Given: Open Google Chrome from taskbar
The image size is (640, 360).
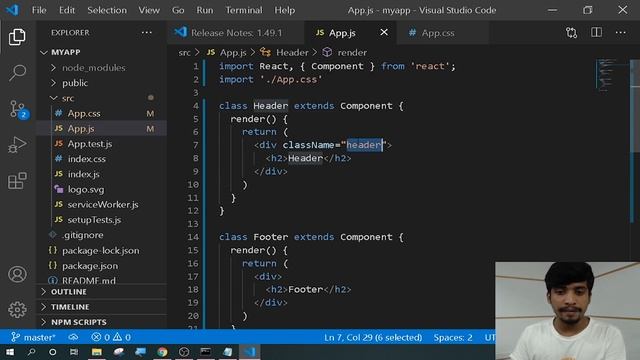Looking at the screenshot, I should (x=162, y=352).
